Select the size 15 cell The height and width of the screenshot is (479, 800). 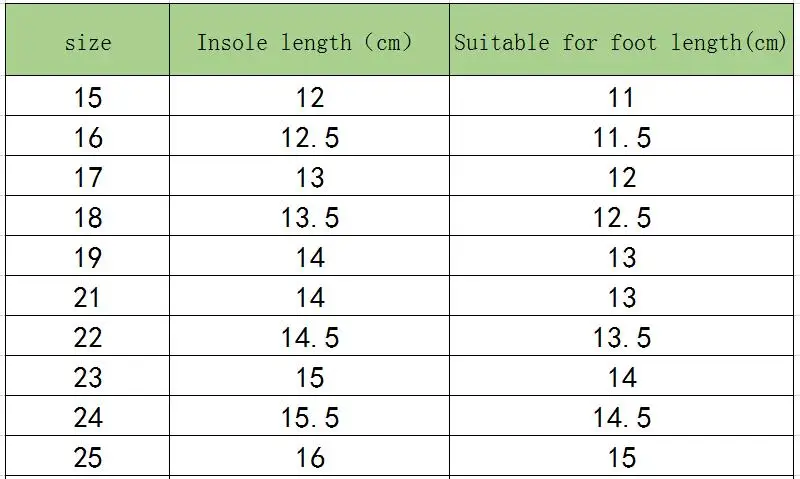(x=88, y=98)
